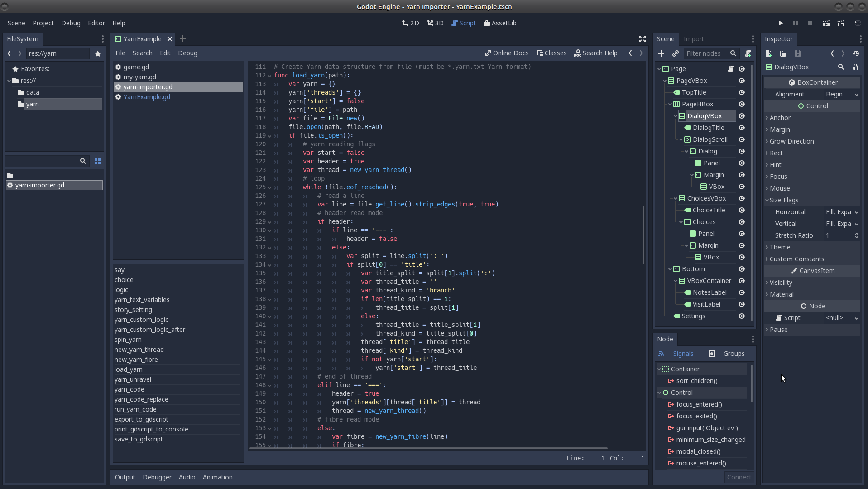Add child node plus icon in Scene dock
This screenshot has width=868, height=489.
click(661, 53)
